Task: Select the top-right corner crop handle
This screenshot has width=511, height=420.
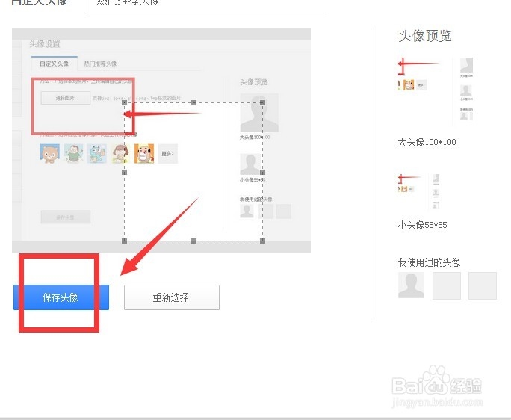Action: [263, 102]
